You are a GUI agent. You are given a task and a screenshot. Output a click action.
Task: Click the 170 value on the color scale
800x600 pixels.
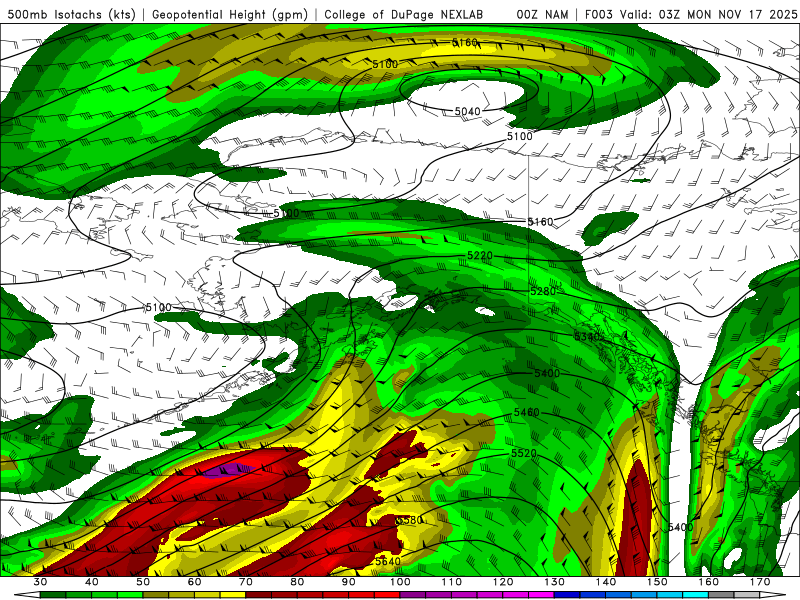760,582
